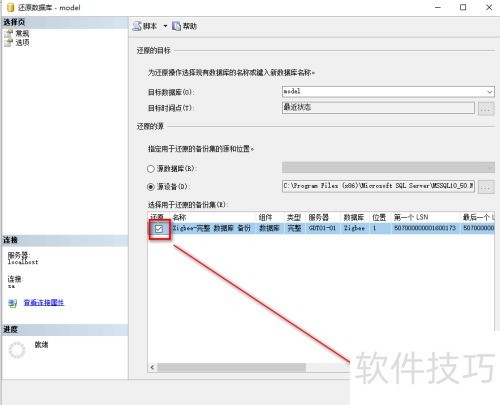
Task: Maximize the Restore Database window
Action: click(463, 7)
